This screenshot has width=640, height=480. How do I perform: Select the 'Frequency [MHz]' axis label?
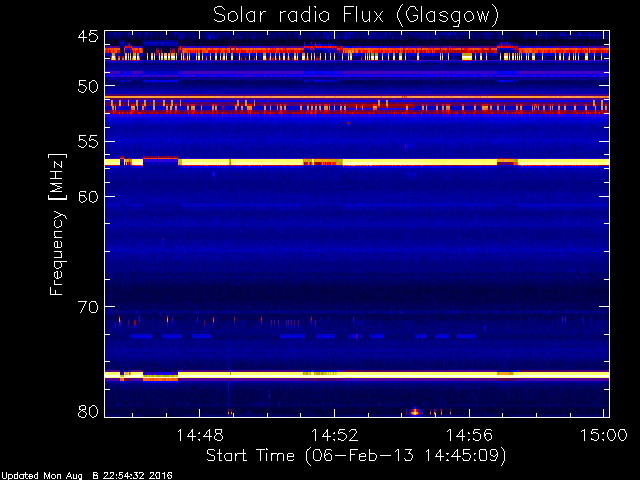click(57, 224)
